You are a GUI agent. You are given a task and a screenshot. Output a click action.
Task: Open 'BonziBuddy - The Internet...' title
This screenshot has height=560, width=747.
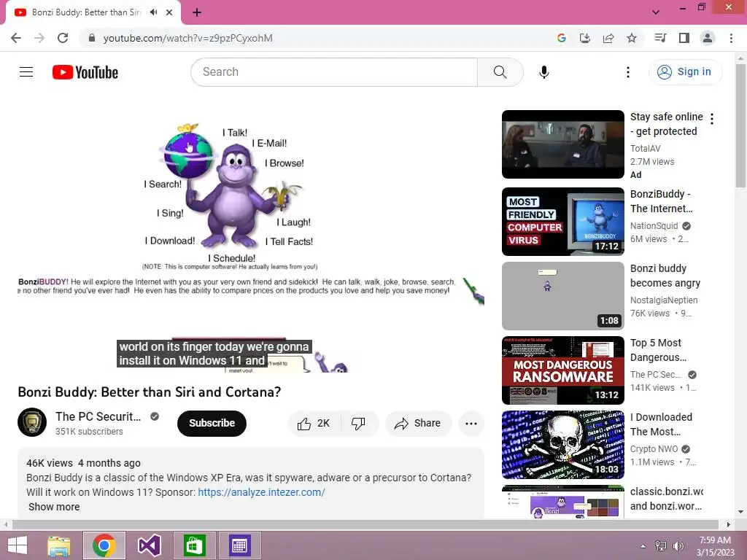[x=662, y=201]
